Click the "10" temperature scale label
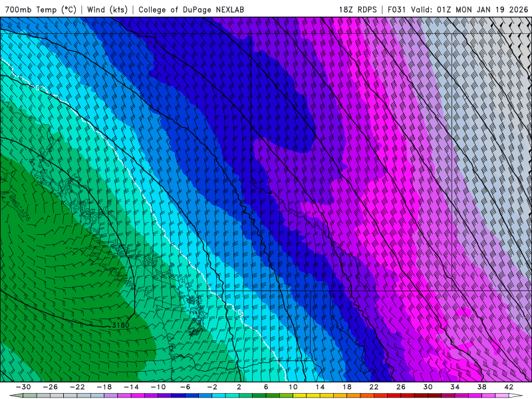The height and width of the screenshot is (399, 532). [x=293, y=387]
